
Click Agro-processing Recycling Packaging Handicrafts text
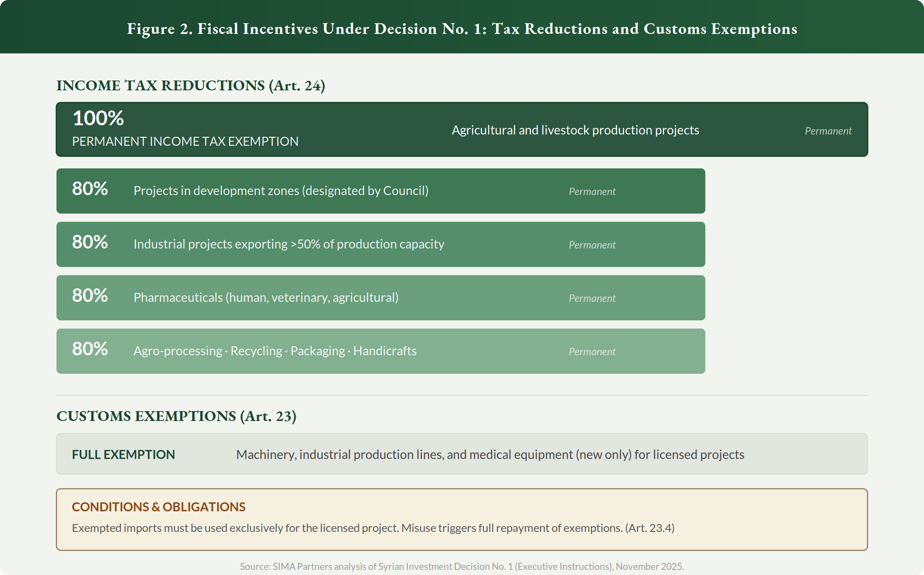point(275,351)
